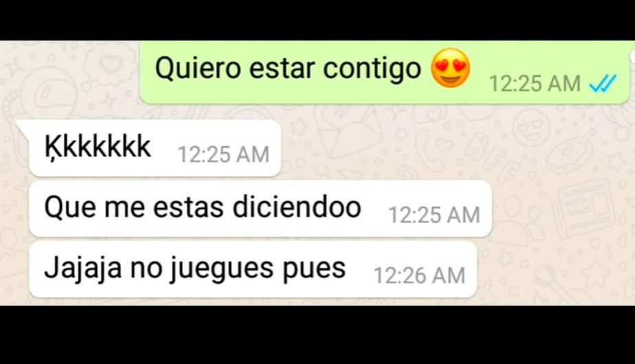Click the pointed tail of the Kkkkkkk bubble
The image size is (635, 364).
click(22, 128)
